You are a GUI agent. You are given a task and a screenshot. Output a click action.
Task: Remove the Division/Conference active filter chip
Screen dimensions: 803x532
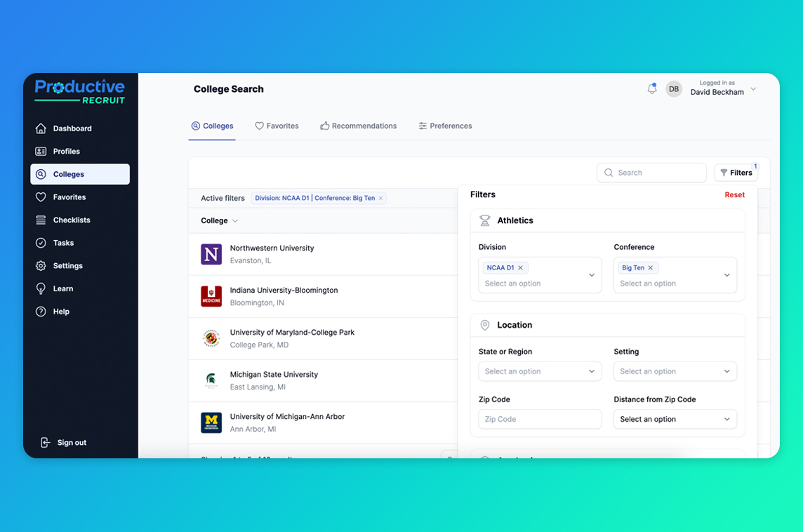click(x=380, y=198)
